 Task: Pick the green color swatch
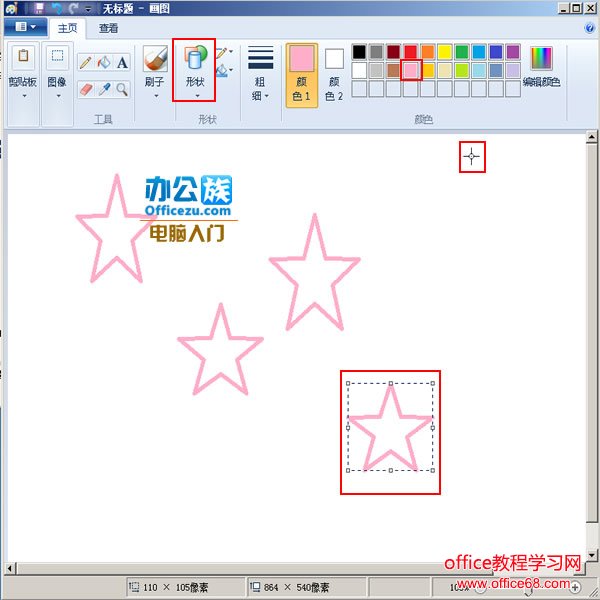pyautogui.click(x=462, y=52)
